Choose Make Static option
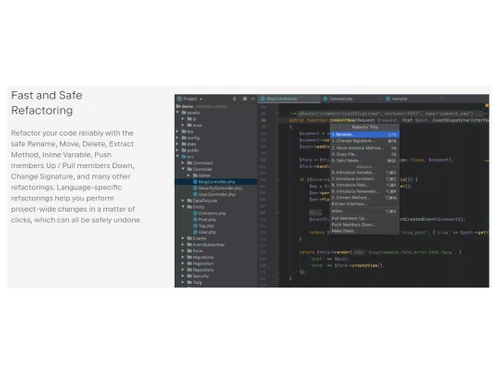This screenshot has height=375, width=500. pos(365,231)
